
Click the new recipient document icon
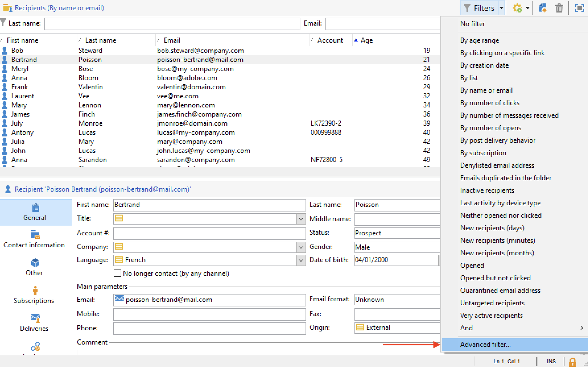click(543, 8)
